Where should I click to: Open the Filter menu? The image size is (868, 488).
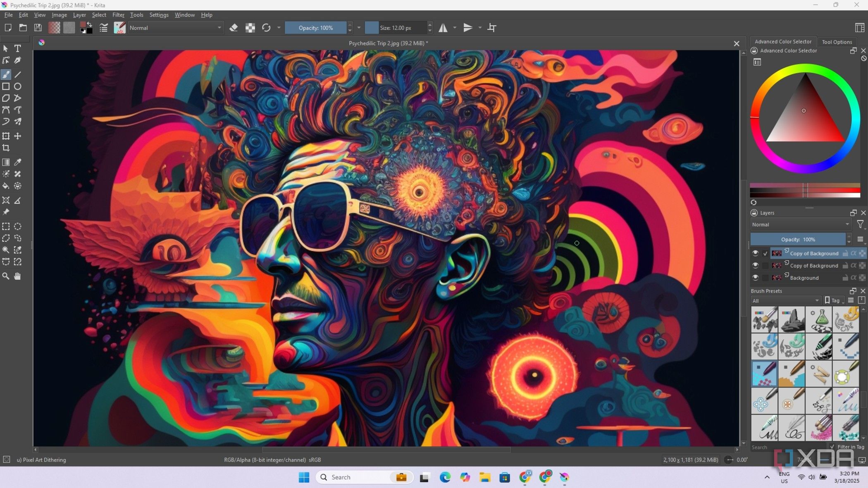click(118, 15)
